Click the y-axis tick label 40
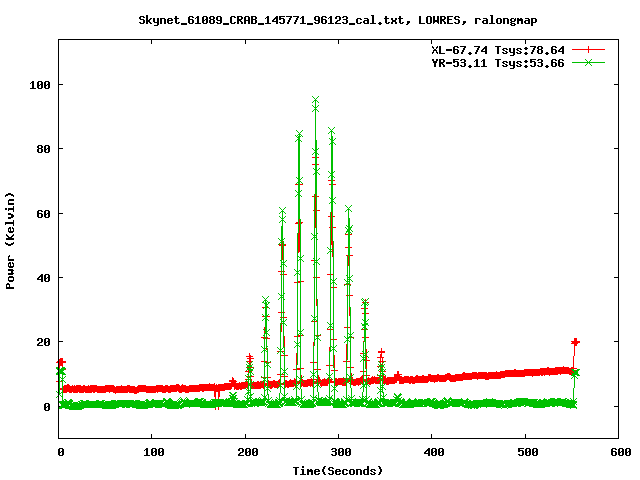This screenshot has height=480, width=640. [43, 278]
